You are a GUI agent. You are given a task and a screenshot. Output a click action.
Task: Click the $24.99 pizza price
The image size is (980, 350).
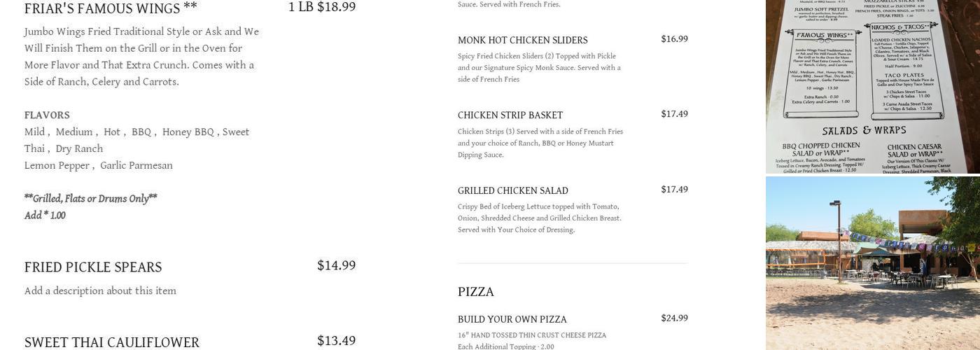pyautogui.click(x=674, y=318)
